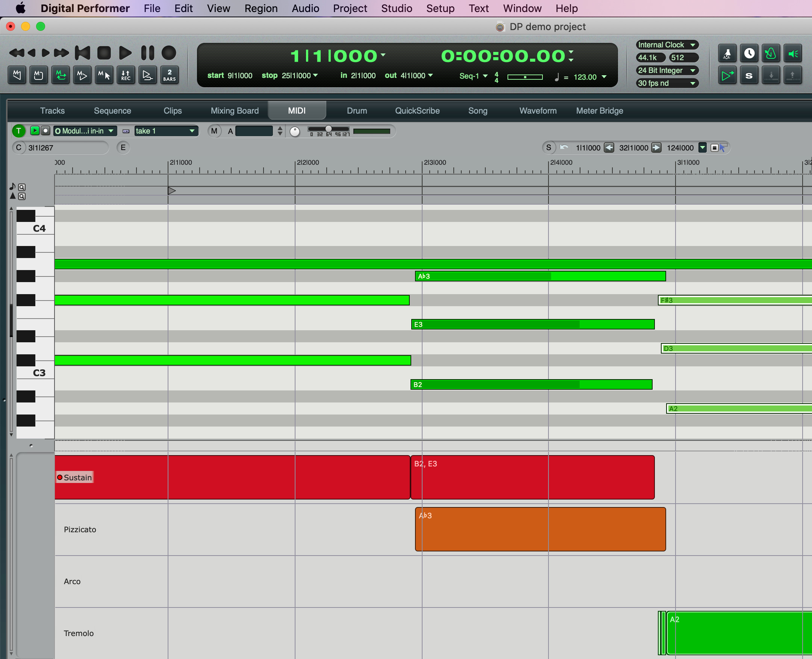Click the Pause transport button
Image resolution: width=812 pixels, height=659 pixels.
(x=148, y=53)
